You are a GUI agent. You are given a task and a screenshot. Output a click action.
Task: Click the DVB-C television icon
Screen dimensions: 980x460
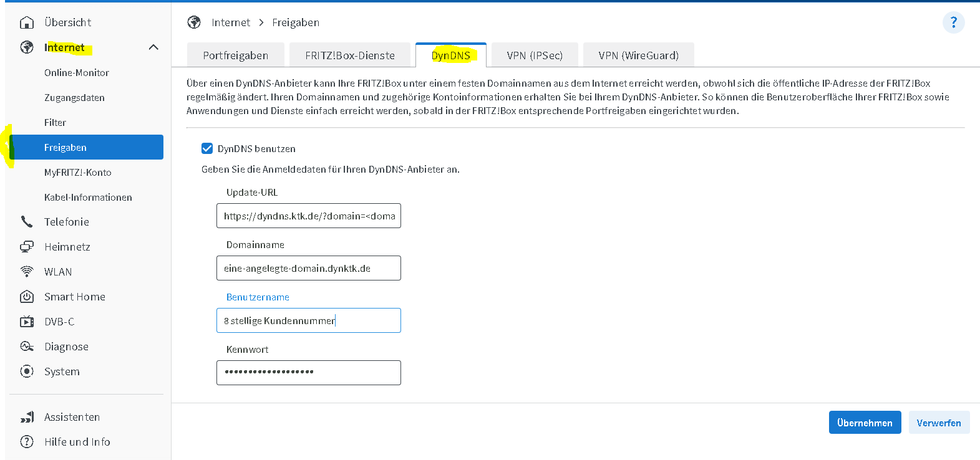pos(27,322)
